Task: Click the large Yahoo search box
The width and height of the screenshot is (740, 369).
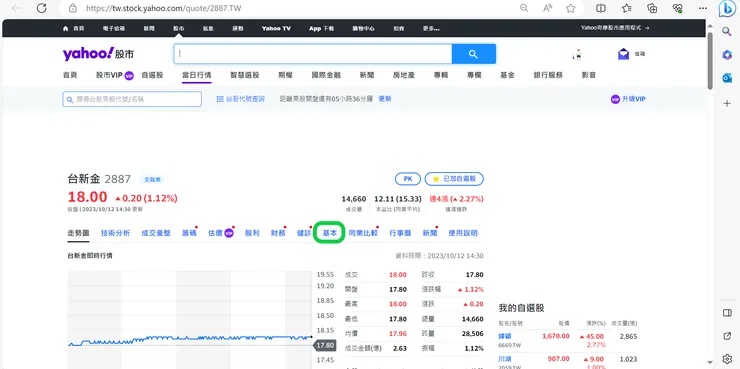Action: pyautogui.click(x=313, y=54)
